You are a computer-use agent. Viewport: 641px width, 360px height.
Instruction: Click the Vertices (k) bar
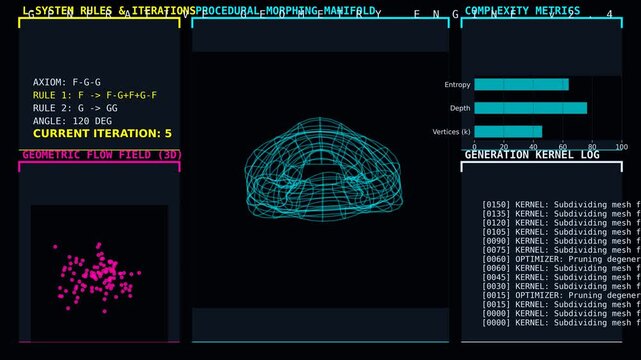pyautogui.click(x=508, y=132)
